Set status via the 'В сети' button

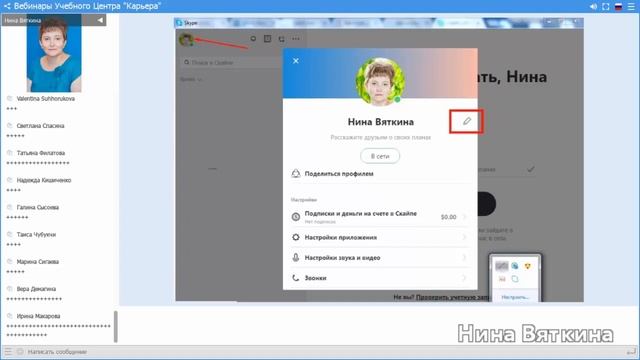(x=380, y=156)
